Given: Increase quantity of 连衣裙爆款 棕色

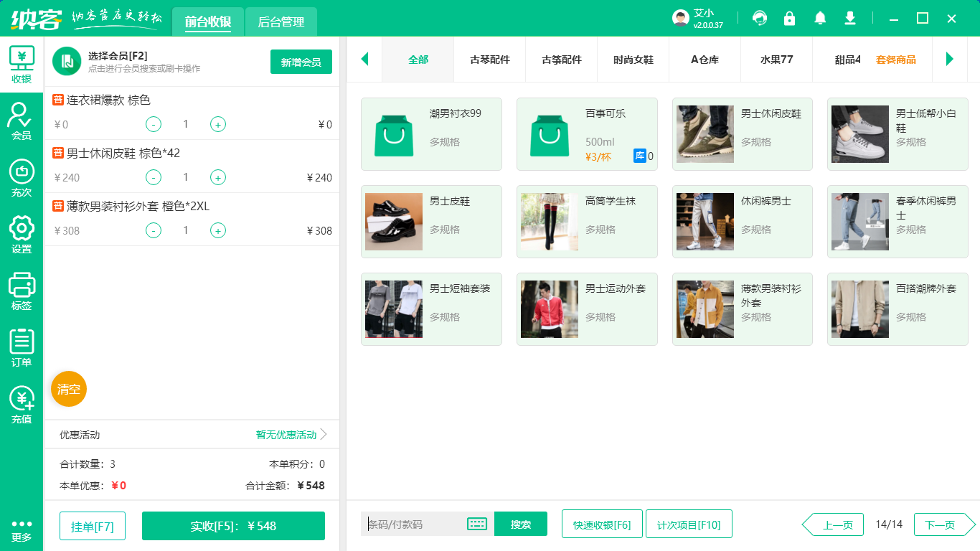Looking at the screenshot, I should (x=218, y=124).
